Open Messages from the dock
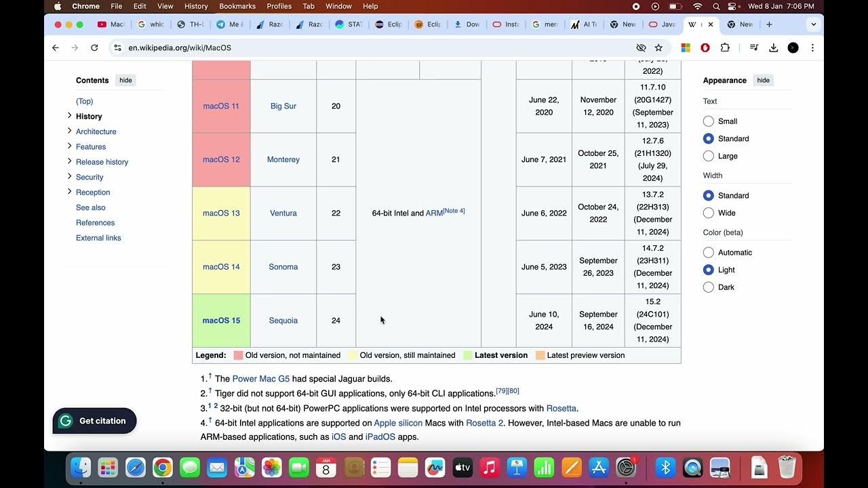 [190, 468]
